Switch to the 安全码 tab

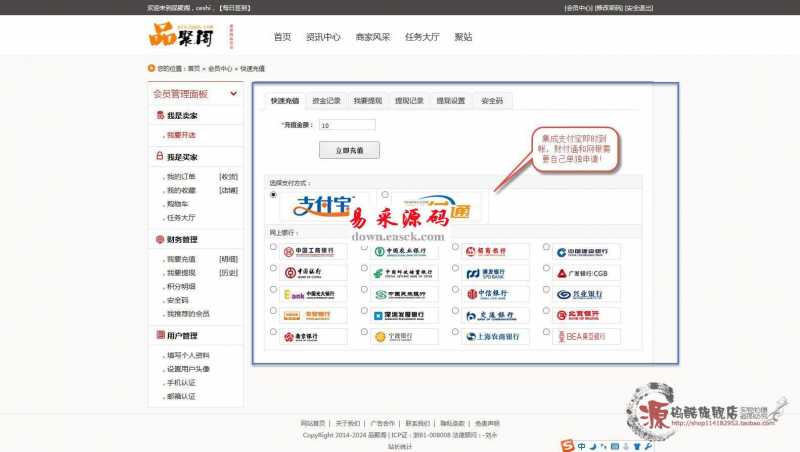492,101
